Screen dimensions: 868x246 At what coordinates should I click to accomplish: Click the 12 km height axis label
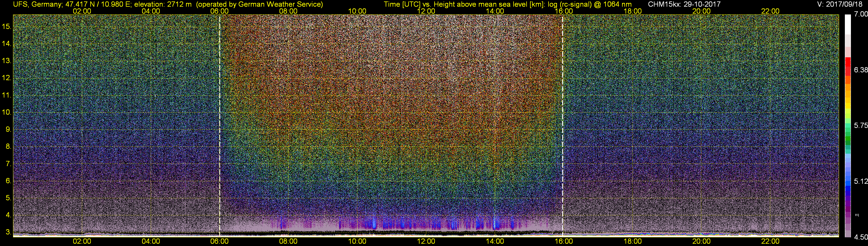[x=6, y=78]
